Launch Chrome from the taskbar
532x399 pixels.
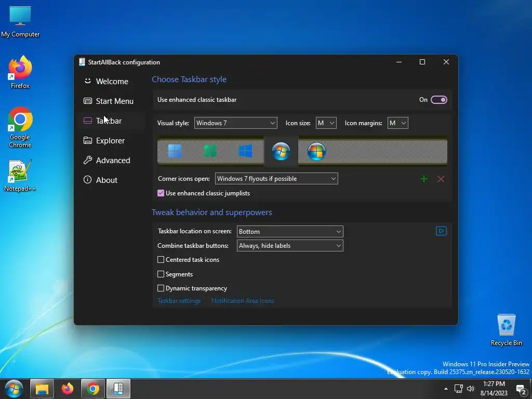pos(93,389)
